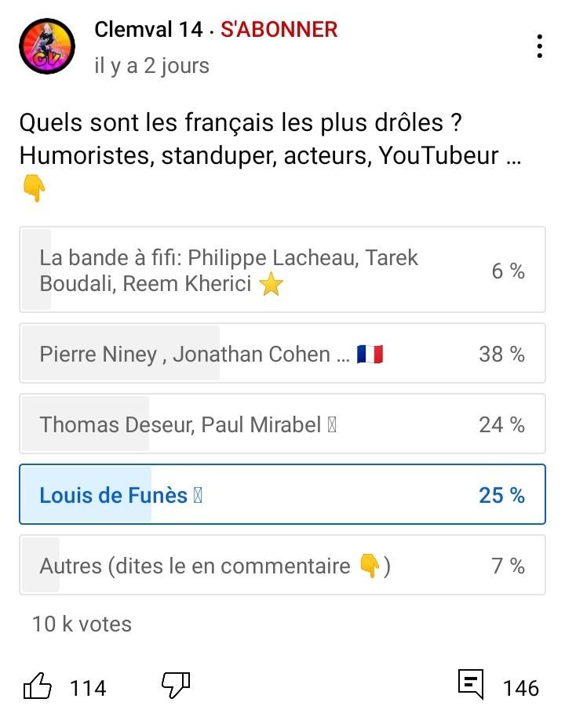Image resolution: width=565 pixels, height=728 pixels.
Task: Click the 146 comments count
Action: coord(521,688)
